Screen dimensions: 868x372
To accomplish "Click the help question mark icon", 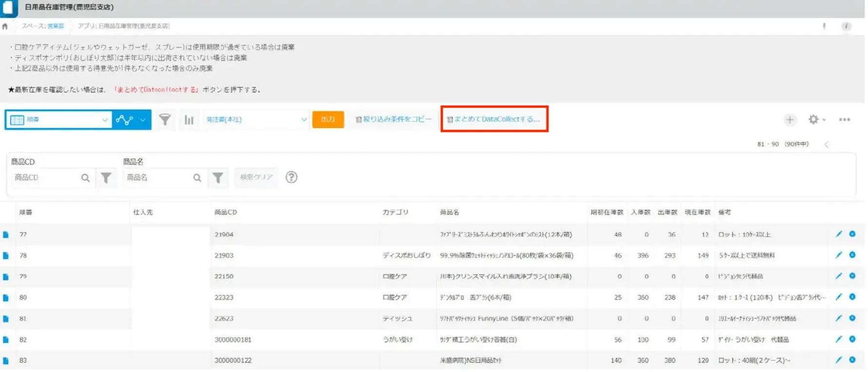I will [x=291, y=177].
